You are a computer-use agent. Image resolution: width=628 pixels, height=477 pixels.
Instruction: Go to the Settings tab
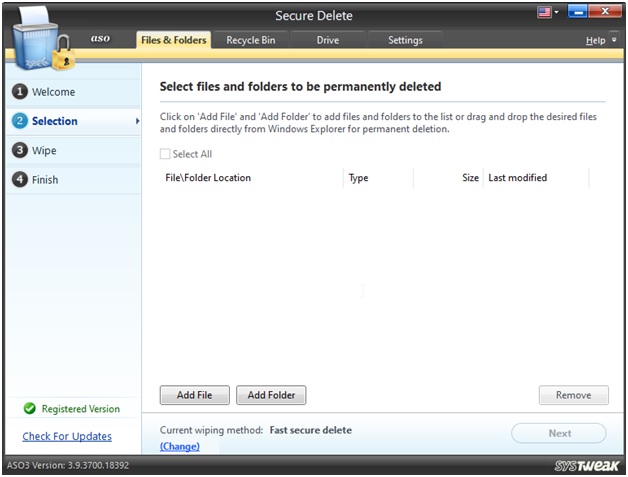(x=405, y=40)
